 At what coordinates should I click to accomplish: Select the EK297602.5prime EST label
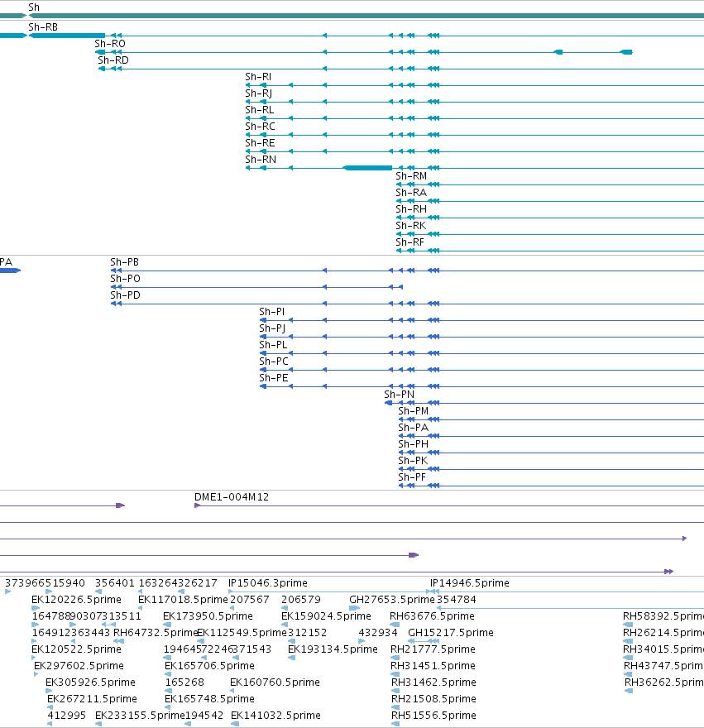pos(79,666)
